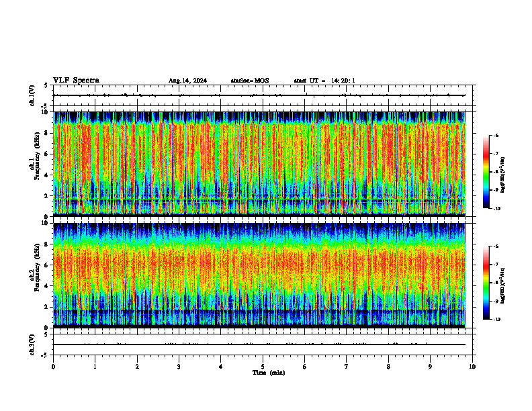Click the ch.1 color bar log(PSD) label

click(x=502, y=175)
